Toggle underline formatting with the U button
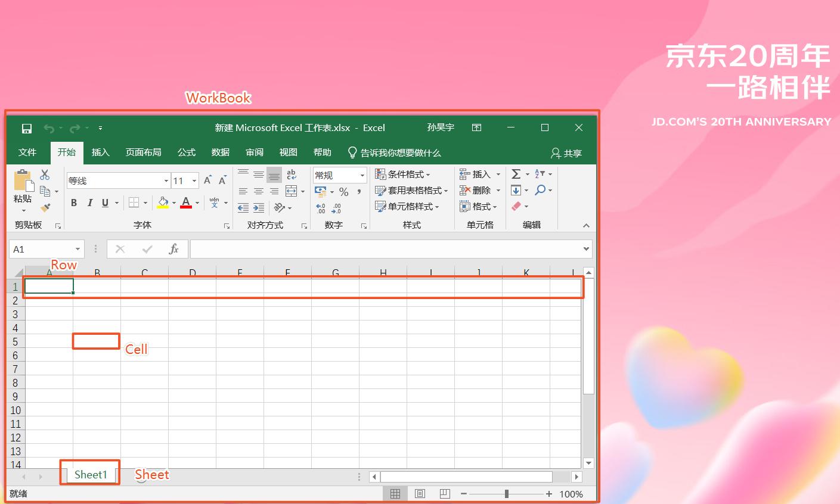This screenshot has height=504, width=840. [105, 203]
